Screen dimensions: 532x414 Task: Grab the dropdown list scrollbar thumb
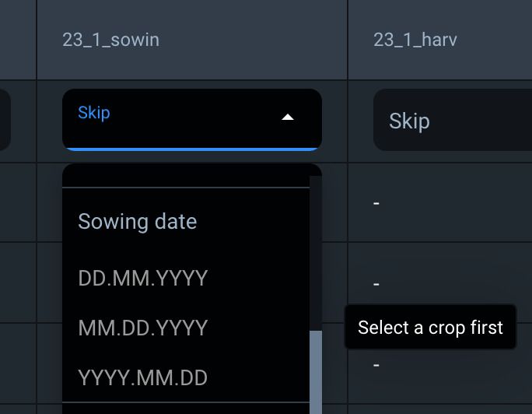tap(316, 372)
